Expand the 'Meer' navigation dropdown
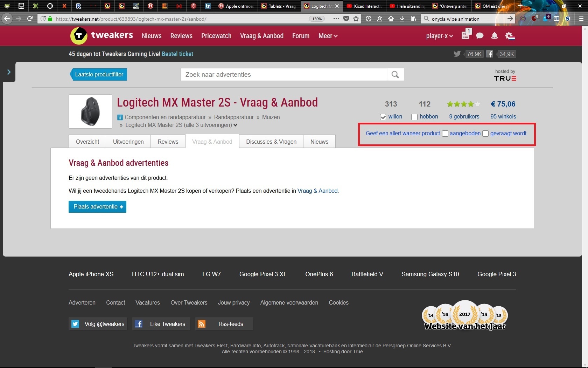Screen dimensions: 588x368 pyautogui.click(x=328, y=36)
